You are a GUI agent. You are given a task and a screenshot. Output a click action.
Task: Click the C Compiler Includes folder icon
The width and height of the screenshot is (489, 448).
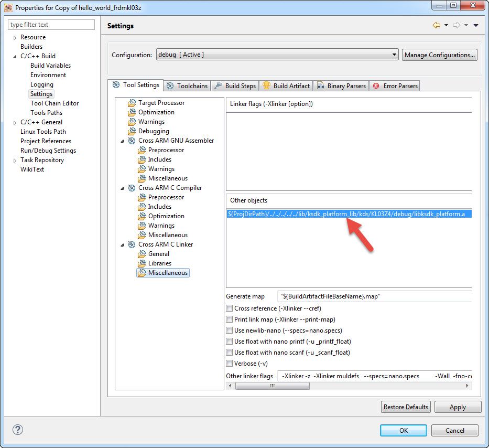tap(142, 206)
